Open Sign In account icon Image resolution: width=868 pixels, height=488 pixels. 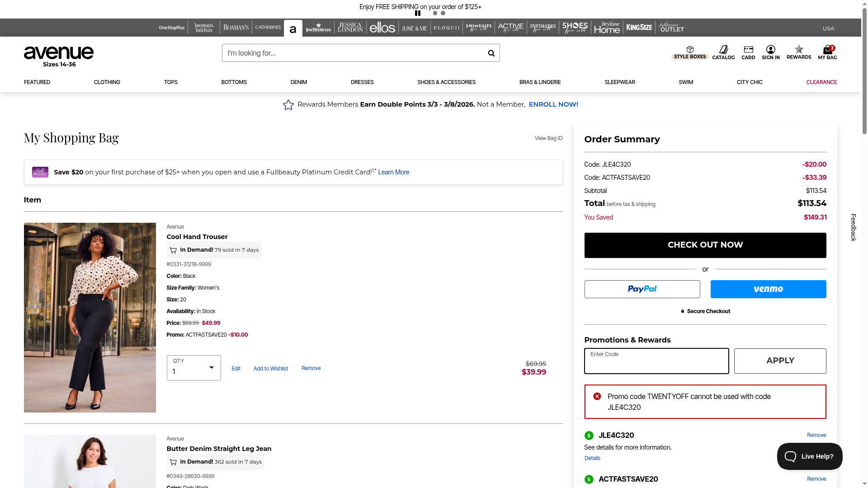[x=770, y=52]
